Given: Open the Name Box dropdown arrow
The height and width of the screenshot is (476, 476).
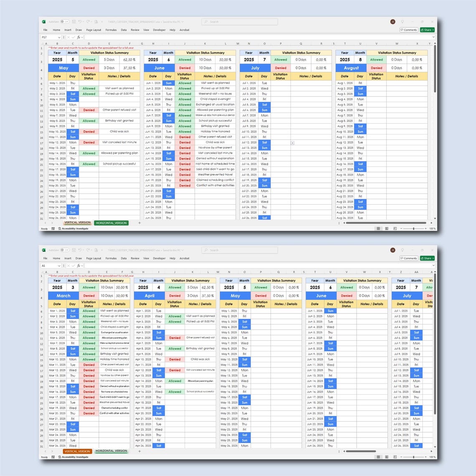Looking at the screenshot, I should point(59,37).
